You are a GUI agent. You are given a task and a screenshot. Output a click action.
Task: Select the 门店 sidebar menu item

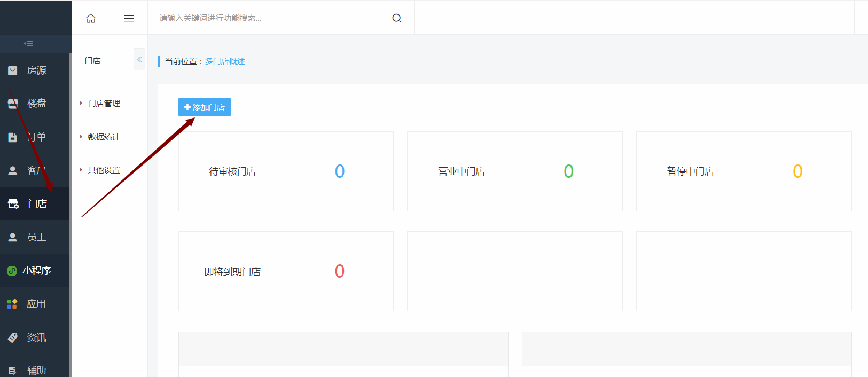(x=35, y=204)
